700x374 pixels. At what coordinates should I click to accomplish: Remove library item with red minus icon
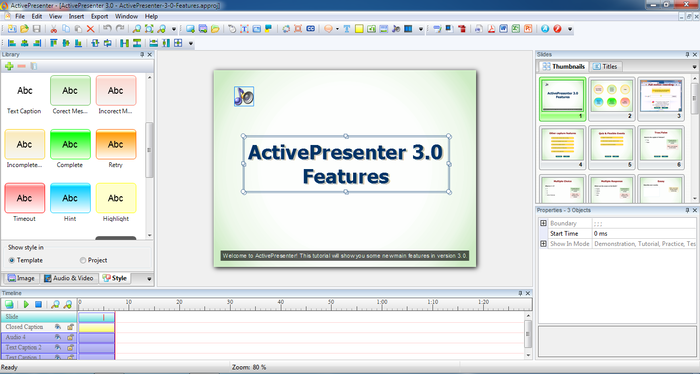[21, 66]
